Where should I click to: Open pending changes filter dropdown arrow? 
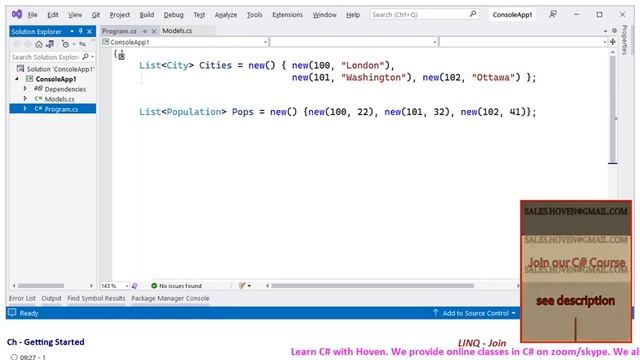[74, 44]
